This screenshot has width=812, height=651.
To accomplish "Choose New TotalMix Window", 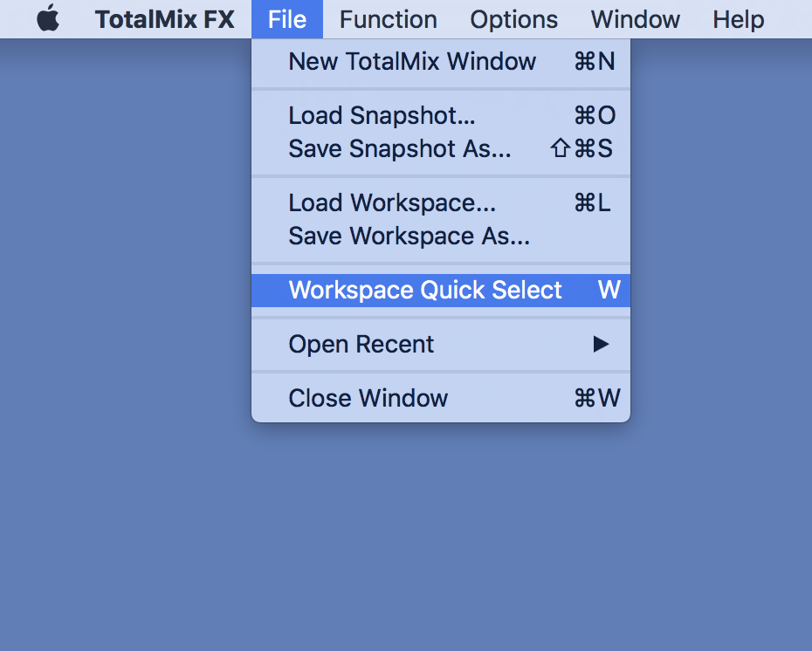I will (412, 62).
